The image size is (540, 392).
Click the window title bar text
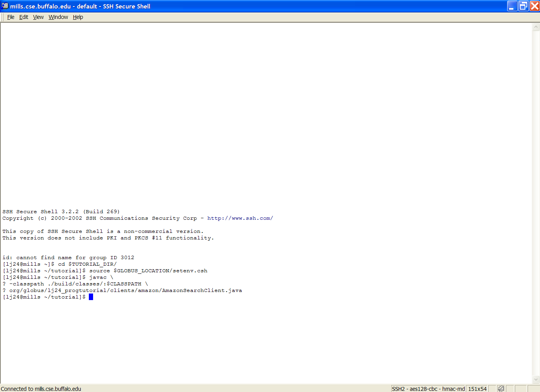(80, 6)
